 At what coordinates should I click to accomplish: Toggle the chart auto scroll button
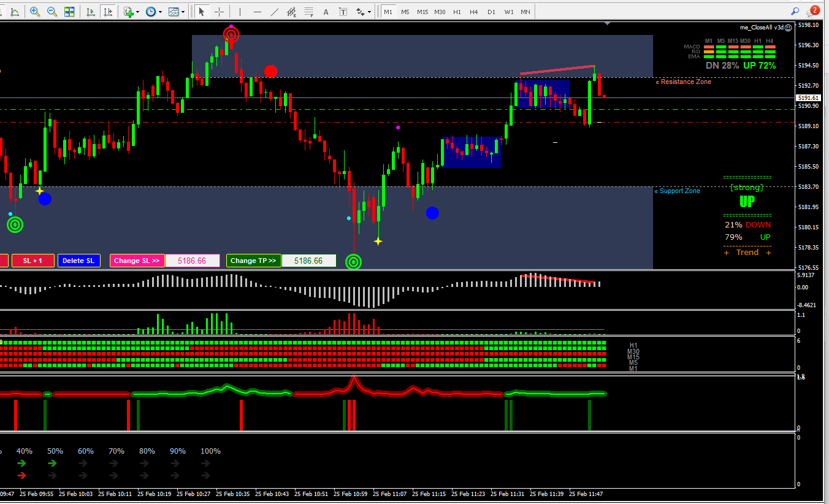click(x=91, y=12)
